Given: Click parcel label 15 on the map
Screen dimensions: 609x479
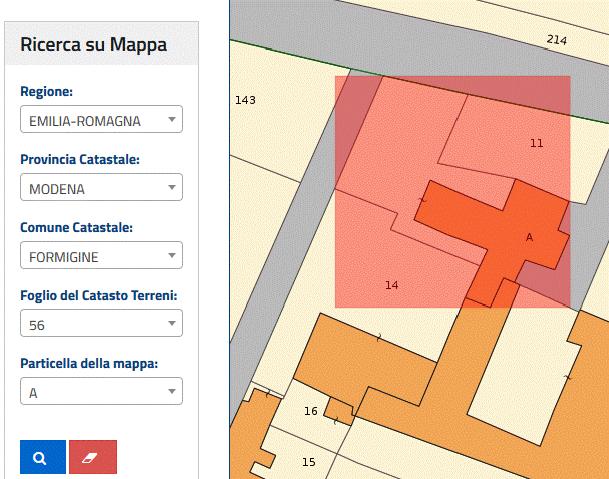Looking at the screenshot, I should click(x=309, y=462).
